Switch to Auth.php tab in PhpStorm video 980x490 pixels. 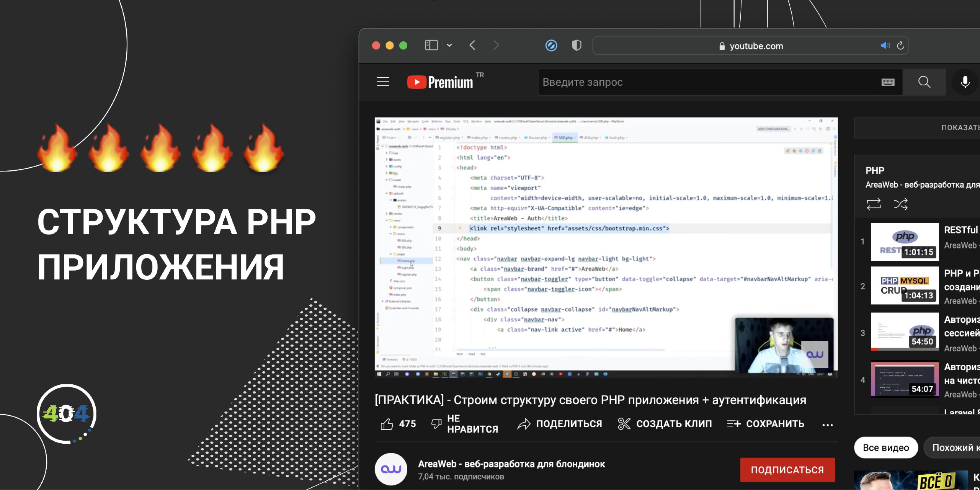click(x=616, y=137)
